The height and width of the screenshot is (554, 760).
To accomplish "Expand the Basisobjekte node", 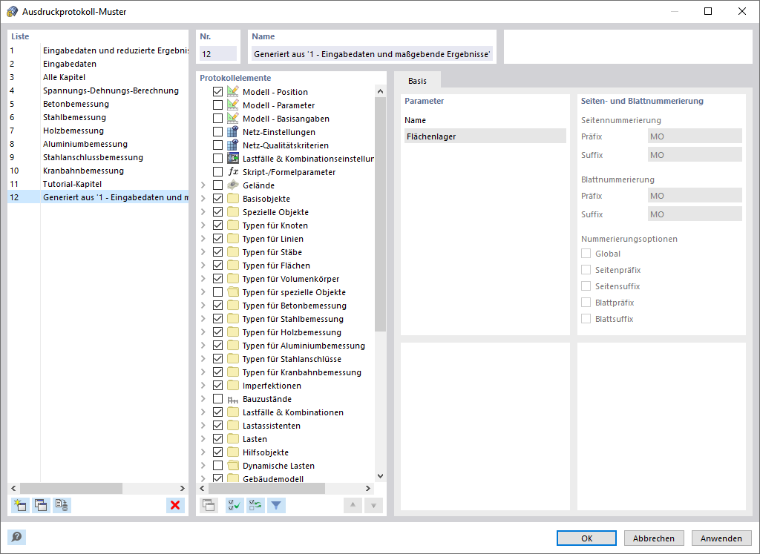I will coord(203,199).
